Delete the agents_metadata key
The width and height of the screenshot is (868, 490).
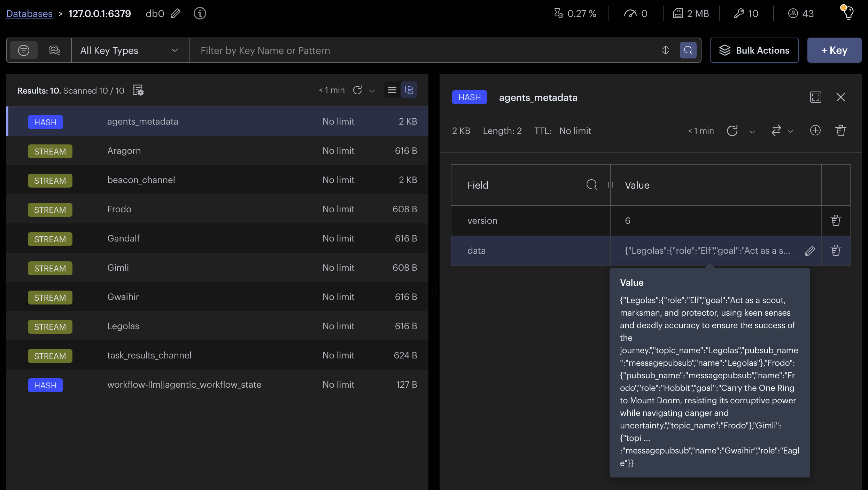(x=840, y=131)
